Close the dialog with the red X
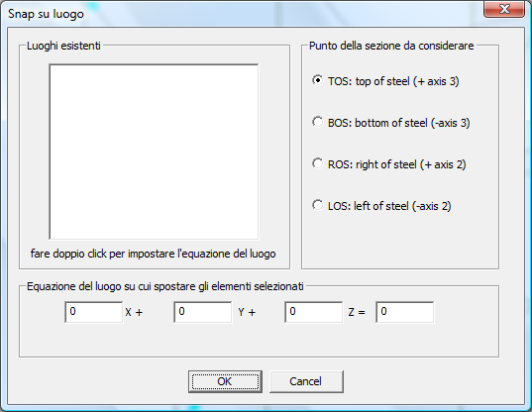 [x=504, y=9]
